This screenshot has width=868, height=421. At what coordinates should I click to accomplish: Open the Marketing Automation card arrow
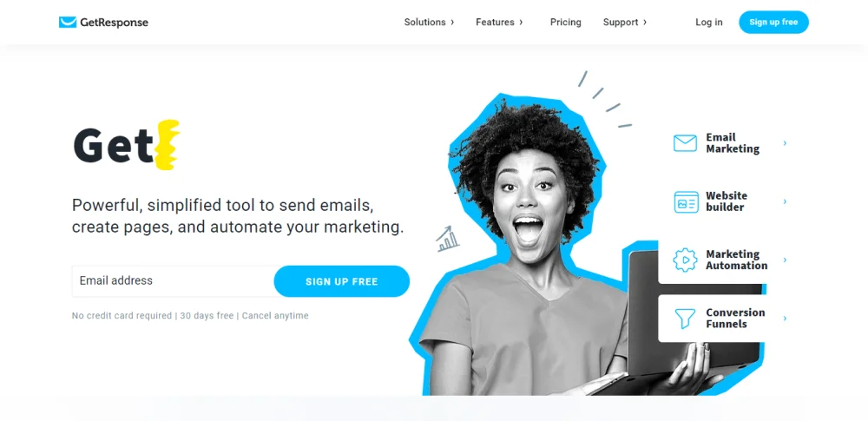tap(785, 260)
